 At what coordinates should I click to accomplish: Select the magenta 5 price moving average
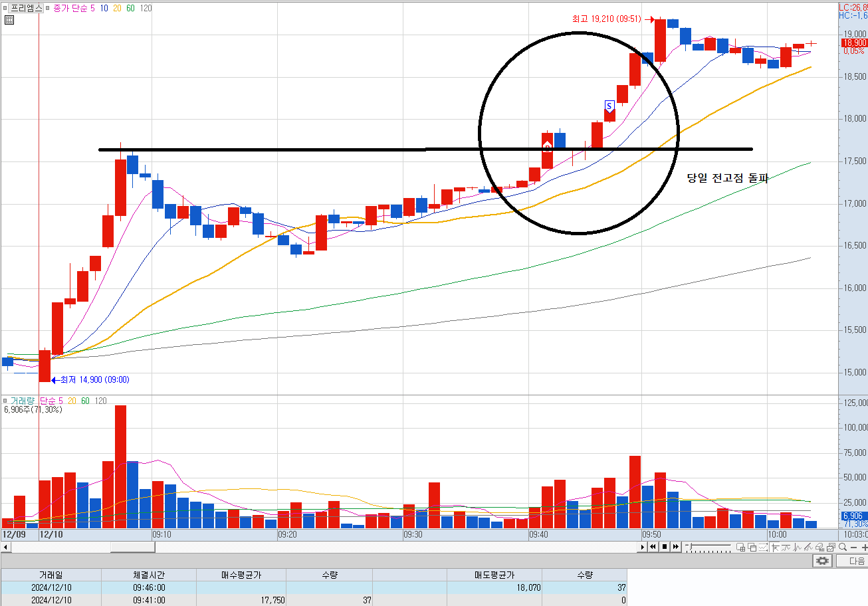pyautogui.click(x=93, y=8)
